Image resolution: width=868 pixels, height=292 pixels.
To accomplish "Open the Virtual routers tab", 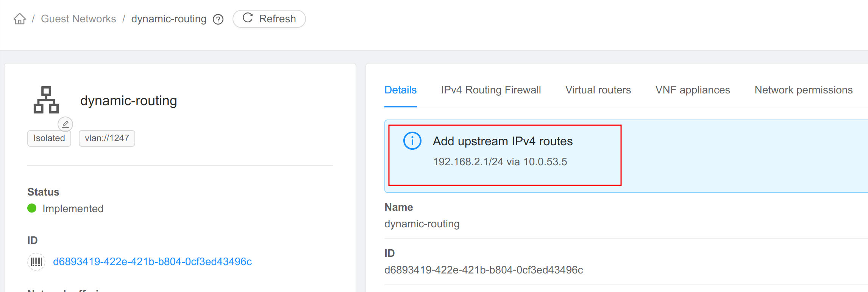I will 598,90.
